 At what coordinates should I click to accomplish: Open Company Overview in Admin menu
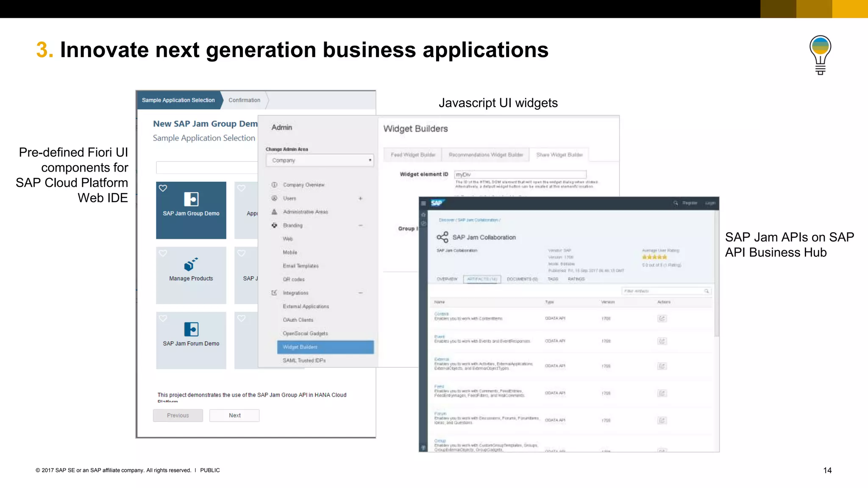(x=303, y=185)
